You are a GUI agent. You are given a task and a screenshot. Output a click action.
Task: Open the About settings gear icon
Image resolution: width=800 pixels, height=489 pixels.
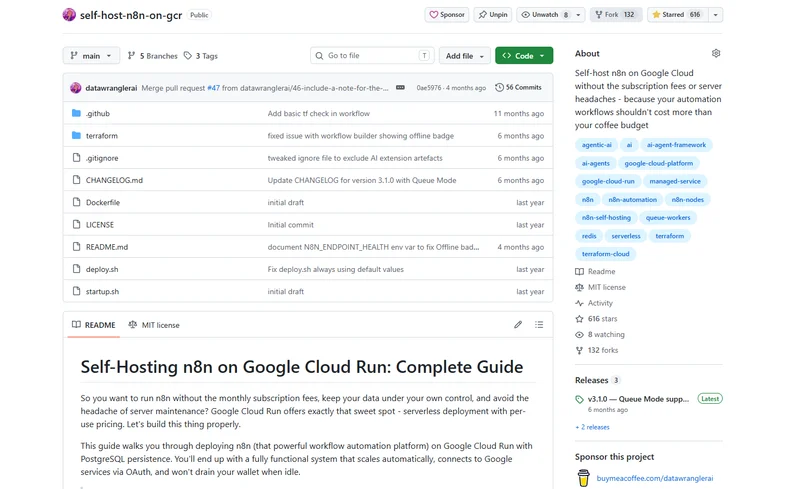click(716, 53)
